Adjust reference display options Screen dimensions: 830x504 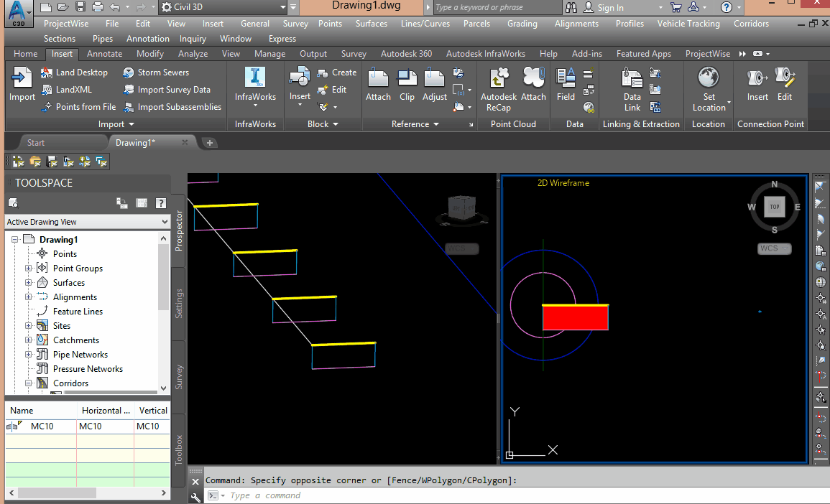pos(434,83)
